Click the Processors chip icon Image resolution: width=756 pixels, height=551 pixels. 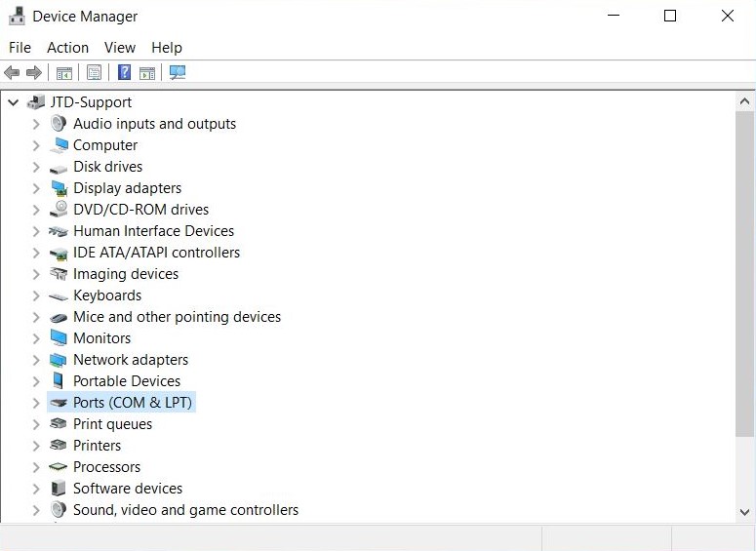click(58, 466)
